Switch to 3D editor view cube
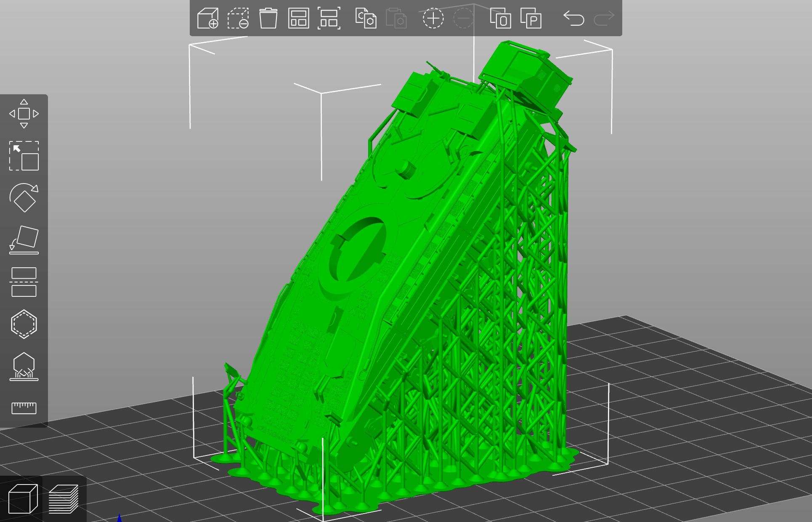Image resolution: width=812 pixels, height=522 pixels. [23, 499]
